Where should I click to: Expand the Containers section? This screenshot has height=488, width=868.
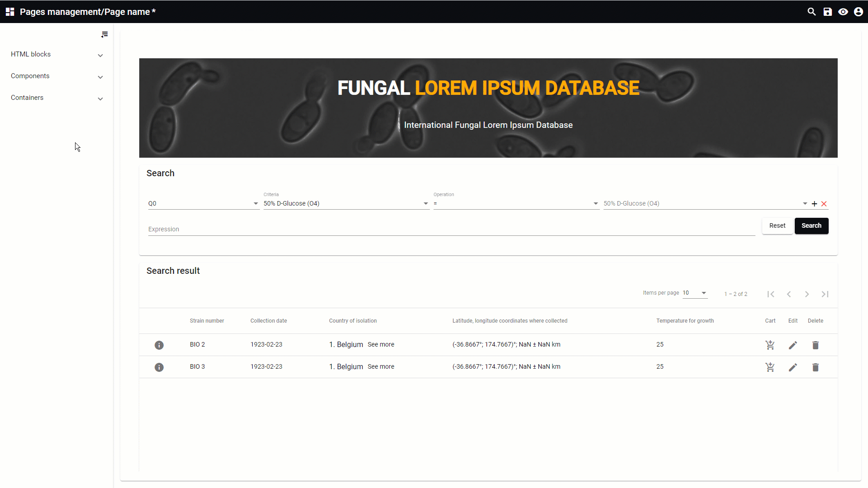tap(57, 98)
